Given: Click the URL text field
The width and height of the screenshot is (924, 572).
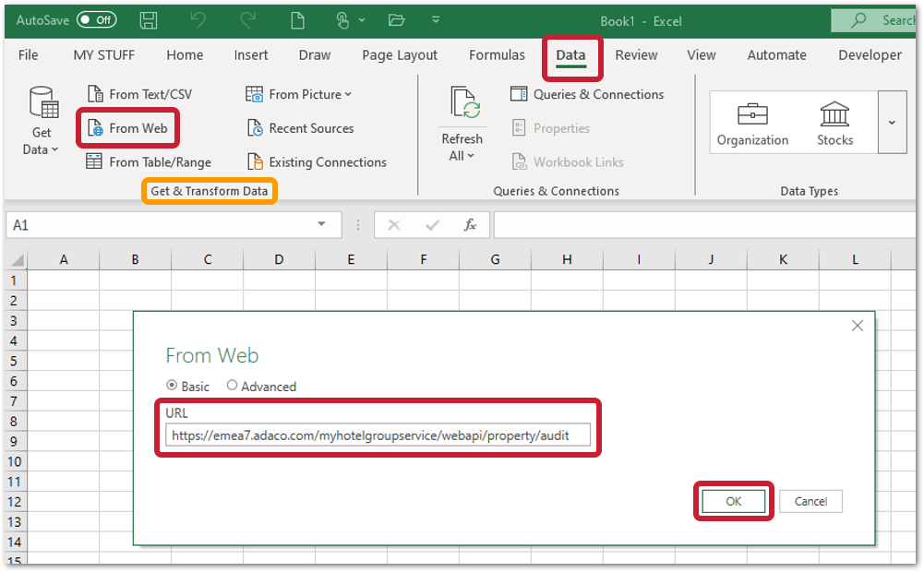Looking at the screenshot, I should point(378,435).
